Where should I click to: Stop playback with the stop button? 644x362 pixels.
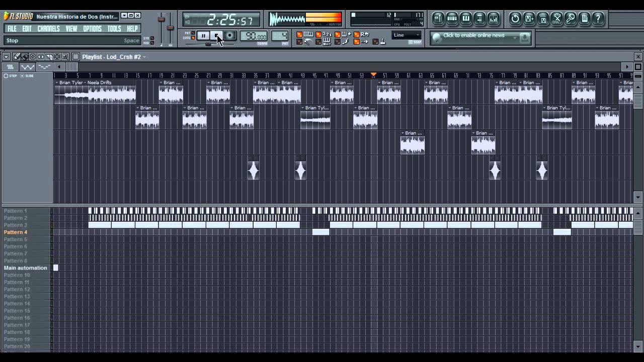[x=216, y=35]
